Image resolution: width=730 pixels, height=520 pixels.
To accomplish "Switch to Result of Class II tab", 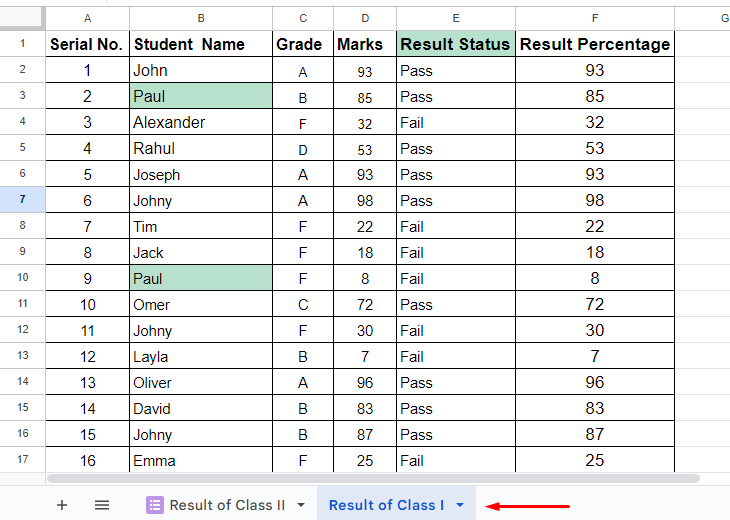I will coord(227,505).
